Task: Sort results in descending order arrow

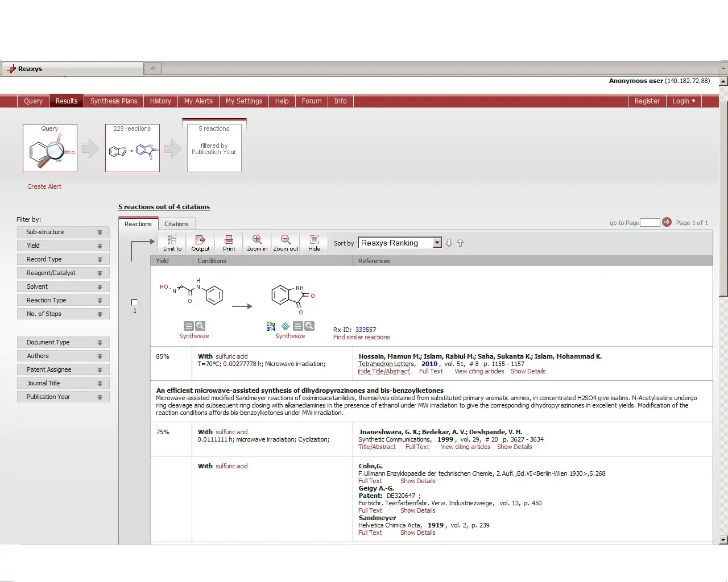Action: click(449, 243)
